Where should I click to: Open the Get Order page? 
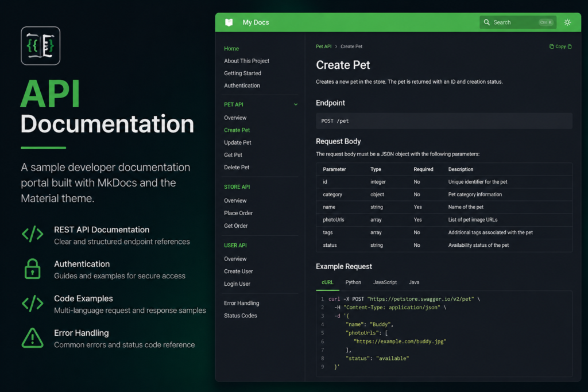(x=236, y=226)
